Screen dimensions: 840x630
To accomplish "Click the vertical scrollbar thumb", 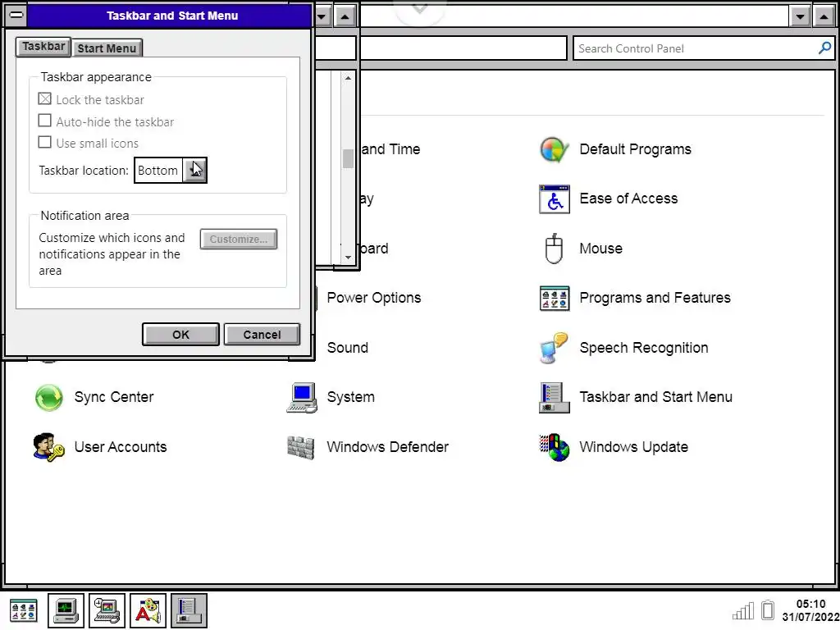I will (348, 158).
